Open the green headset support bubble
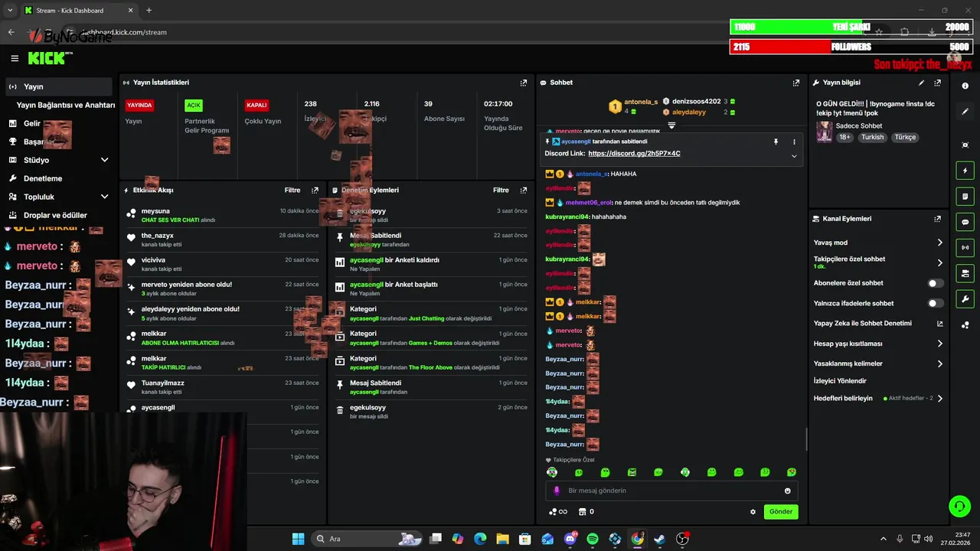This screenshot has width=980, height=551. 959,506
